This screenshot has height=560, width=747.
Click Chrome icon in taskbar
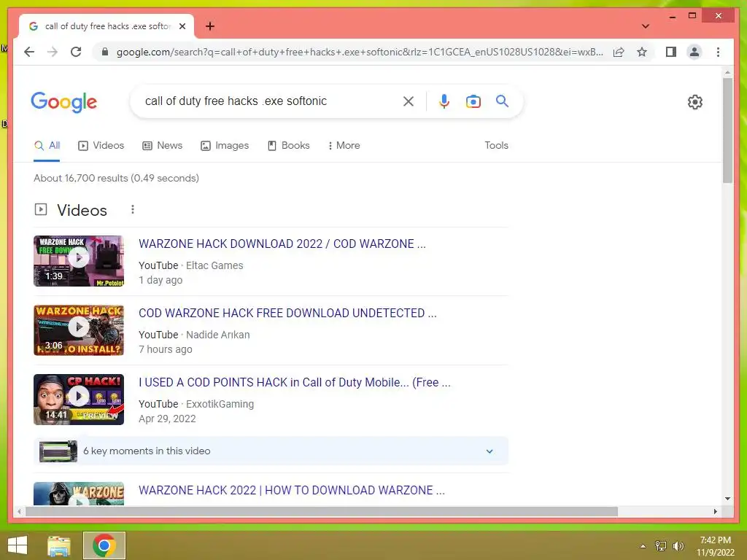(x=104, y=545)
